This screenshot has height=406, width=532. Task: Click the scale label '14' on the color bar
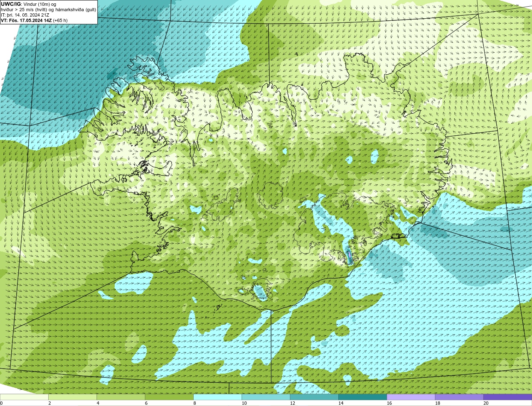coord(341,403)
